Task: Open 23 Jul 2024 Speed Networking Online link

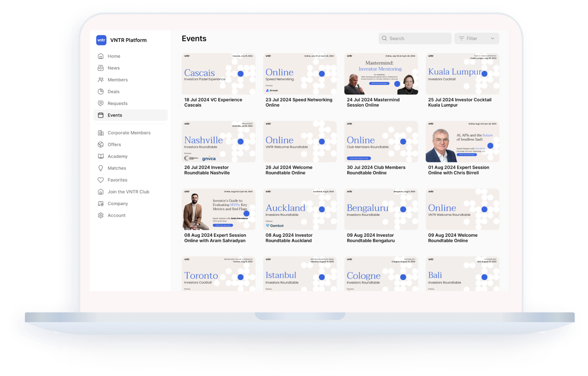Action: point(299,102)
